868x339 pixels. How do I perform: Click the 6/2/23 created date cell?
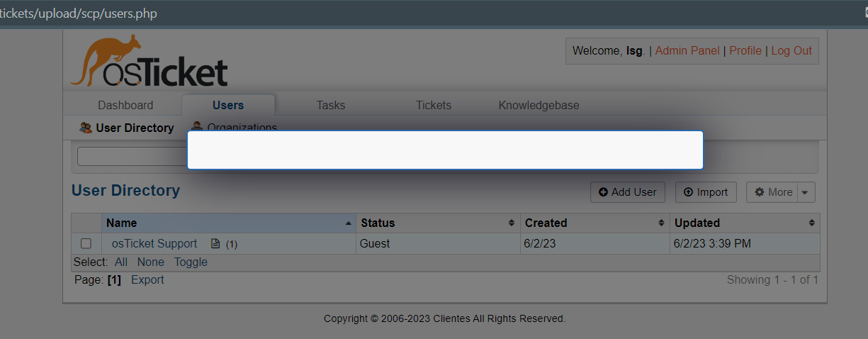595,244
